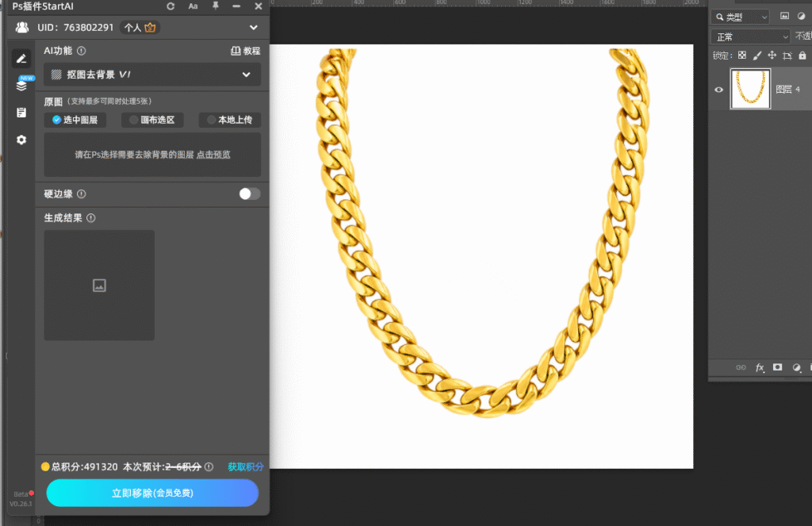Click the info icon beside 硬边缘
The image size is (812, 526).
point(82,194)
